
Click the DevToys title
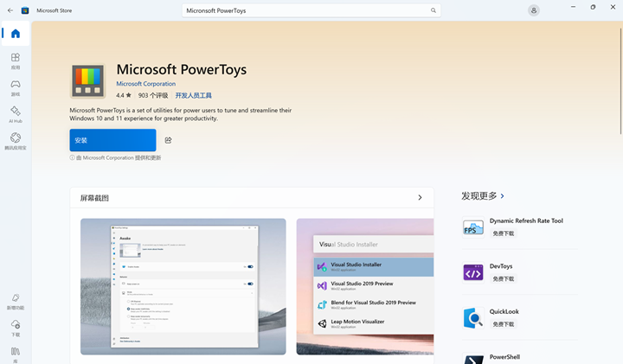tap(501, 266)
